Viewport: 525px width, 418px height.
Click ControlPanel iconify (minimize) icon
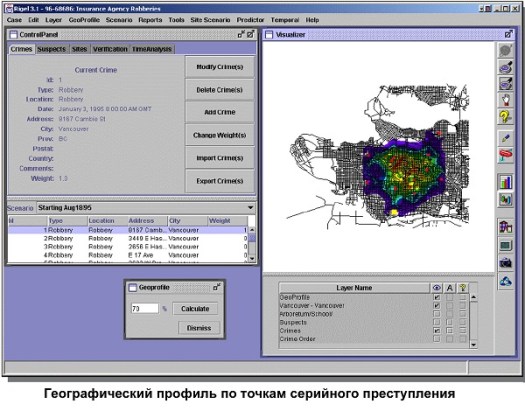pos(241,34)
